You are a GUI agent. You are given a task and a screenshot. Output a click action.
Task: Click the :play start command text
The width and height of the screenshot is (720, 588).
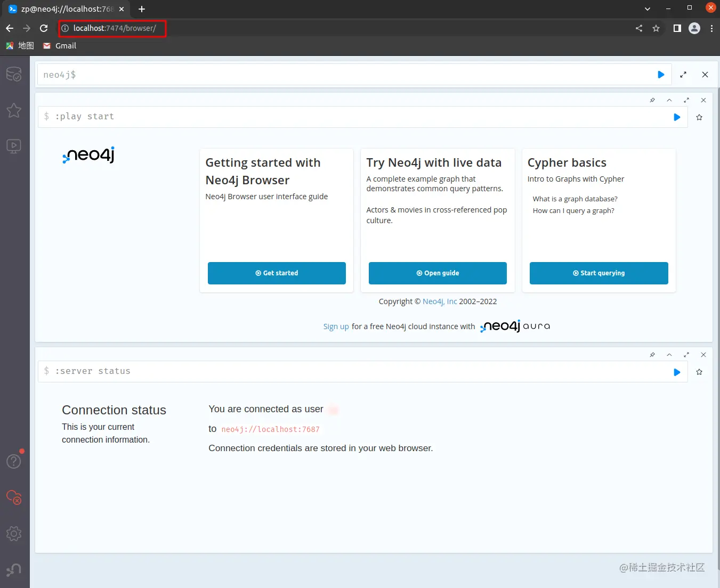click(85, 117)
